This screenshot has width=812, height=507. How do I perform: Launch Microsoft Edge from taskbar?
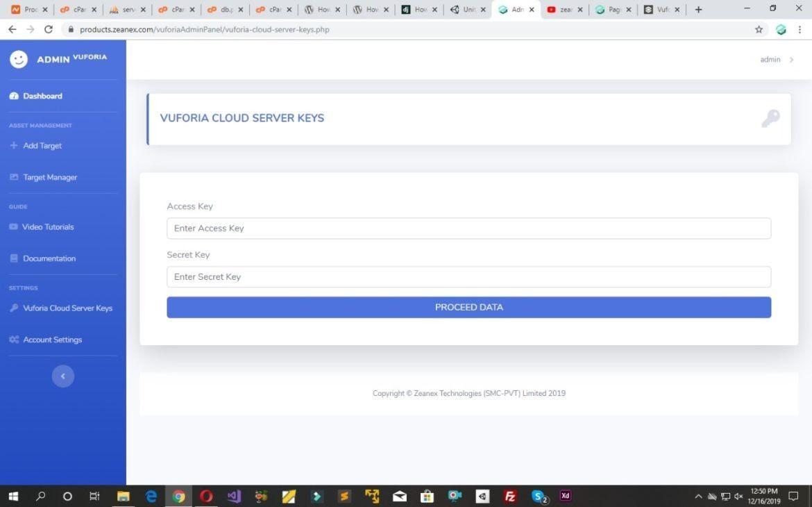(x=151, y=496)
